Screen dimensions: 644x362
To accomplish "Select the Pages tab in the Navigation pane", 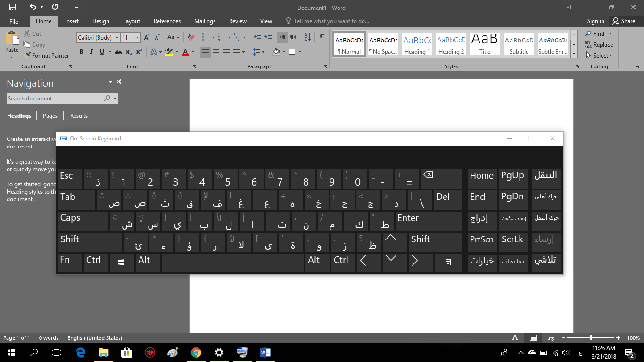I will tap(50, 115).
